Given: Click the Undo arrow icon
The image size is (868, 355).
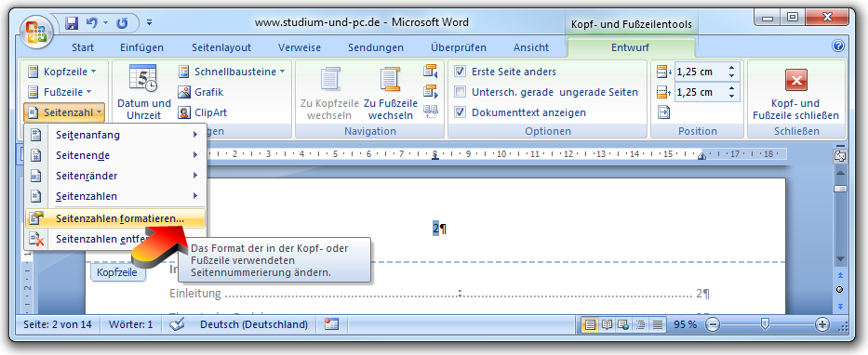Looking at the screenshot, I should coord(92,23).
